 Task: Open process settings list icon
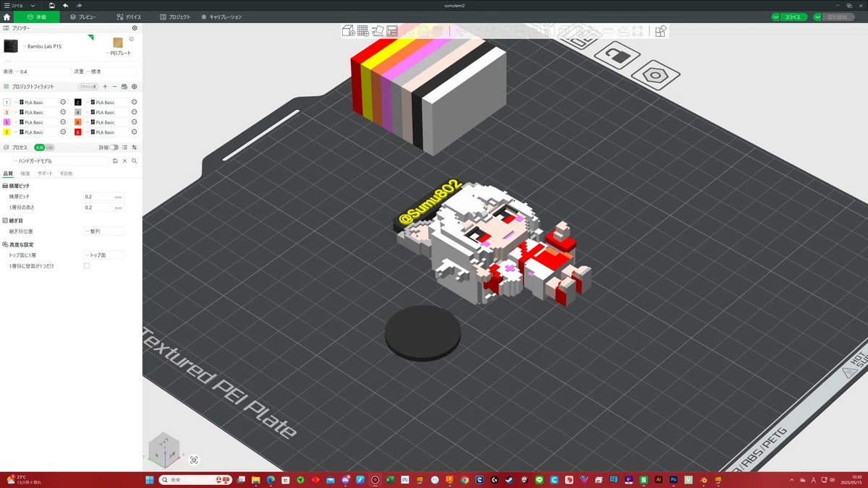coord(124,147)
